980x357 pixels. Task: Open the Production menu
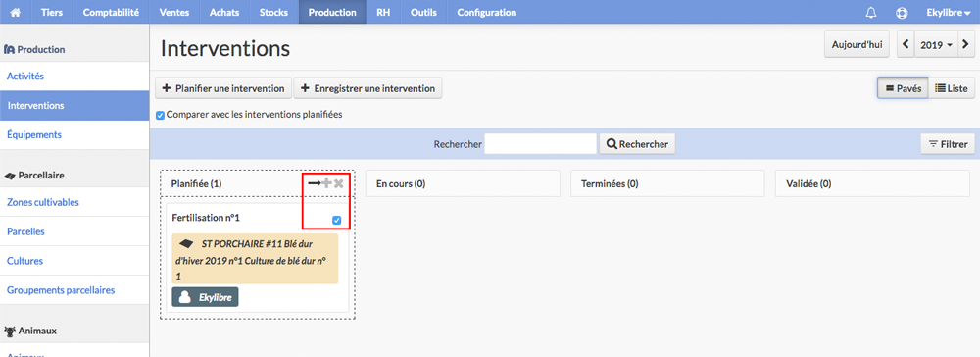click(x=332, y=12)
